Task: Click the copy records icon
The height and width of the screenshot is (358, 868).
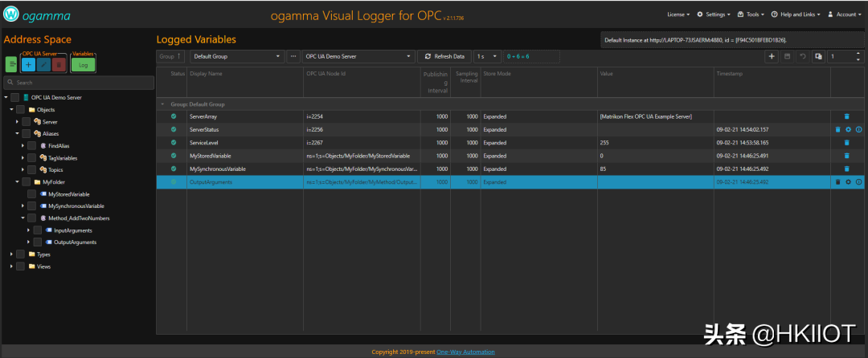Action: click(818, 56)
